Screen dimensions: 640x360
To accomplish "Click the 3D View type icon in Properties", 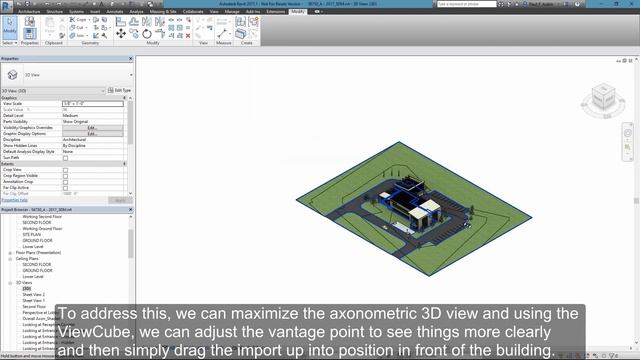I will pyautogui.click(x=12, y=75).
